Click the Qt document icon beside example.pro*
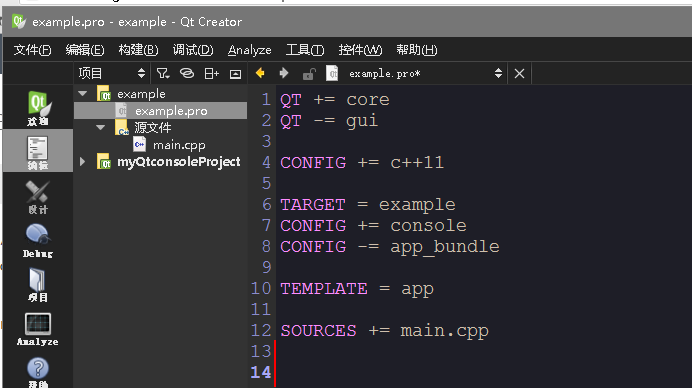 click(332, 73)
